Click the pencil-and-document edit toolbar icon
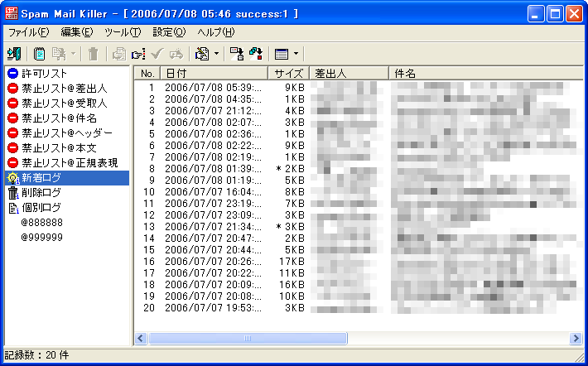Screen dimensions: 588x366 click(x=202, y=54)
